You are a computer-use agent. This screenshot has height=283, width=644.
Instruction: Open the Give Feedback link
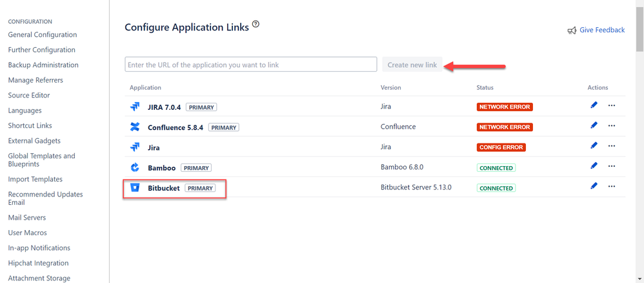click(x=602, y=30)
